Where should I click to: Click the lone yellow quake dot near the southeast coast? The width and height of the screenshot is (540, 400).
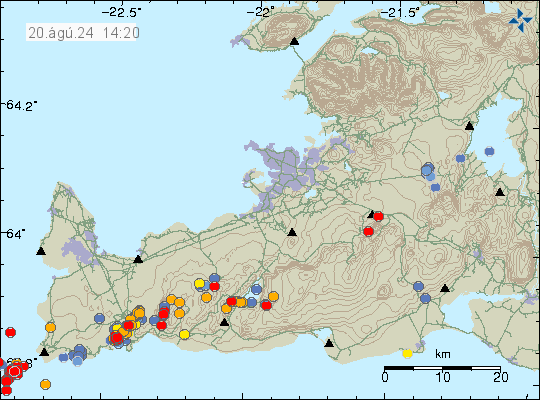point(407,353)
